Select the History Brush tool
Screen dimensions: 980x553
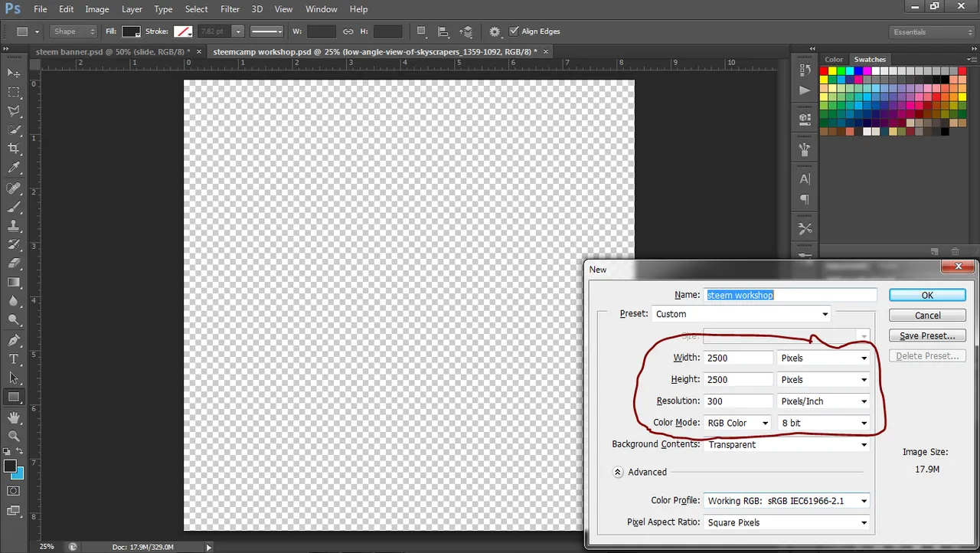(14, 245)
